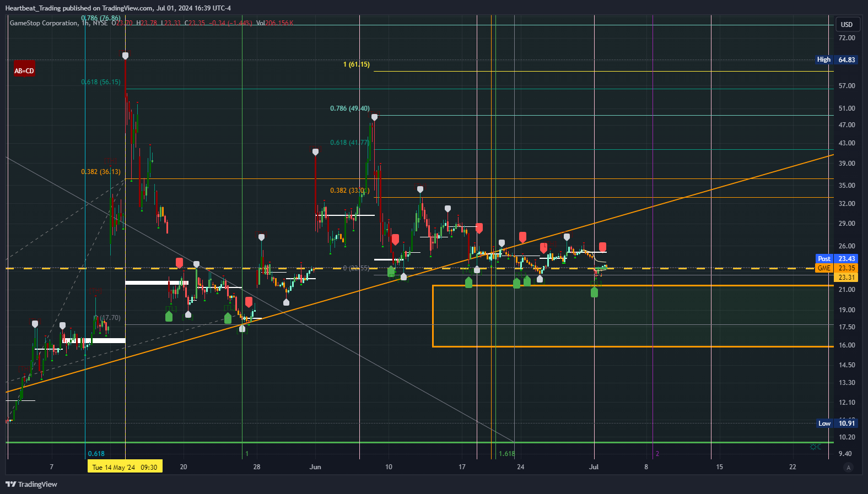868x494 pixels.
Task: Click the green 1.618 time-zone label at bottom
Action: (507, 454)
